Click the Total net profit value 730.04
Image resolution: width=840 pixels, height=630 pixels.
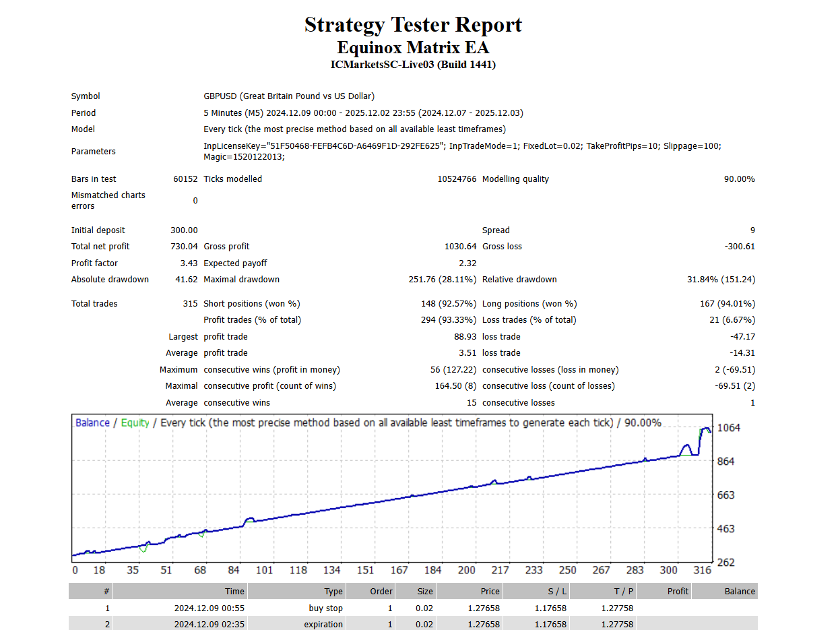pyautogui.click(x=184, y=247)
